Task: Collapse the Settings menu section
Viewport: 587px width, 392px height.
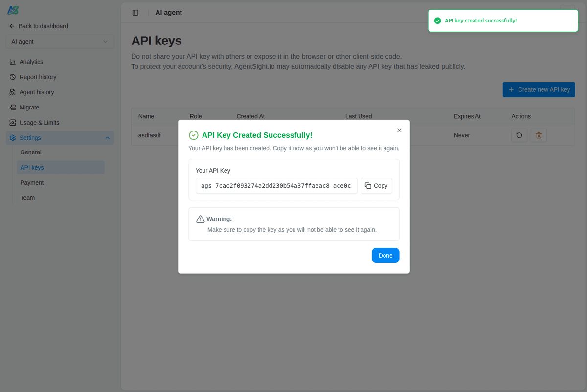Action: tap(107, 138)
